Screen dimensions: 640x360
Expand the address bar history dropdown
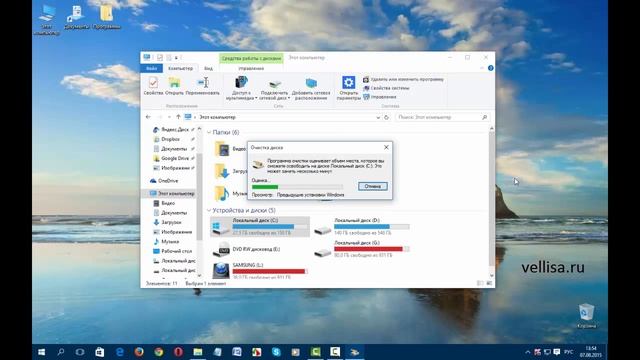[378, 118]
